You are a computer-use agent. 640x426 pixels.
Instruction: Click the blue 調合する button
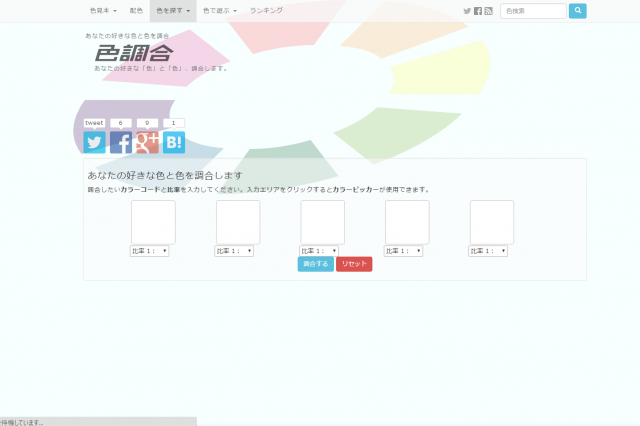[316, 264]
